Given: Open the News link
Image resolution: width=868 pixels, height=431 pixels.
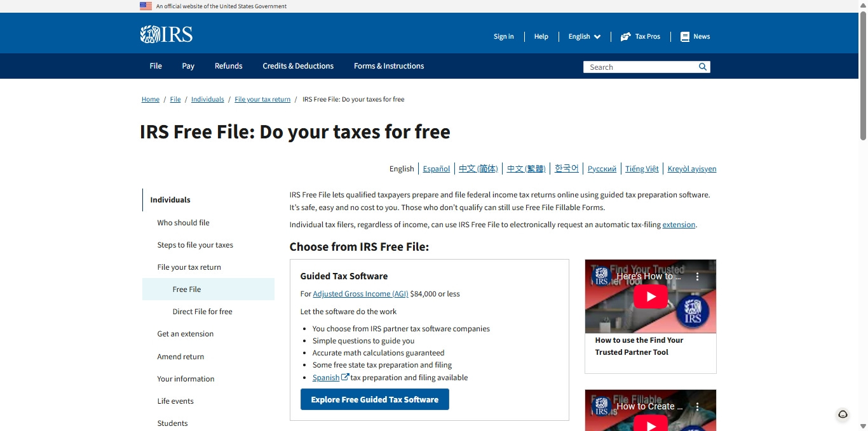Looking at the screenshot, I should click(x=695, y=37).
